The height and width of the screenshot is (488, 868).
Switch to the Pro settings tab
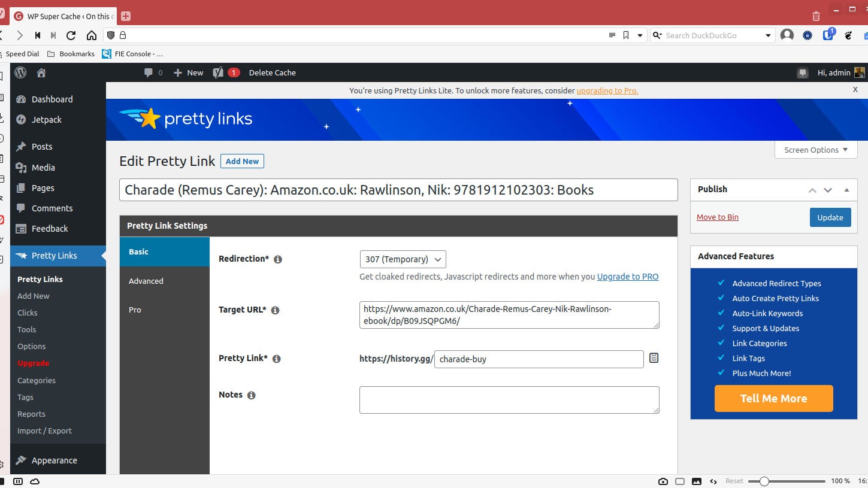(165, 310)
